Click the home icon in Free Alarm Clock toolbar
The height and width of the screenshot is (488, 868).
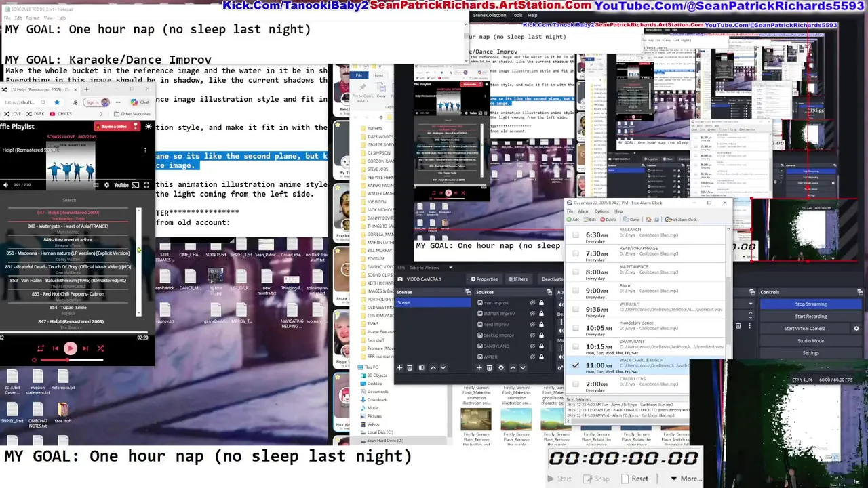(648, 220)
